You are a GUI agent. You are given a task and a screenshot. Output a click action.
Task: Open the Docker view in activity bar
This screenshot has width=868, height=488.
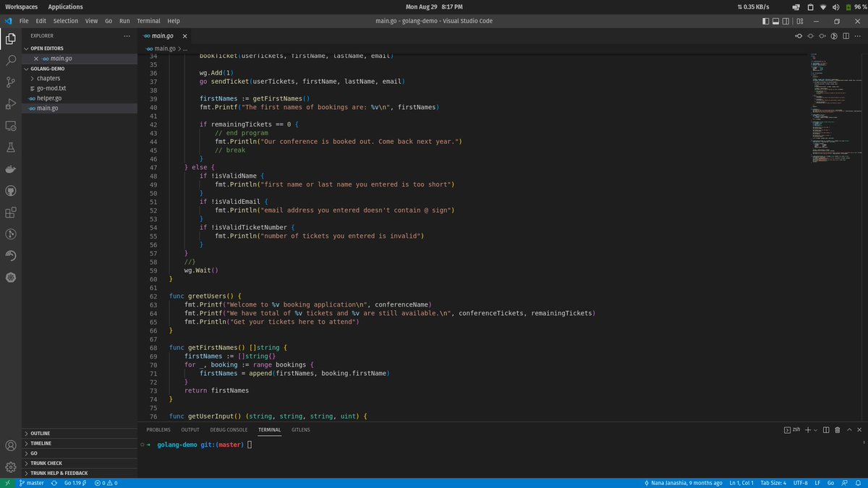click(x=11, y=168)
